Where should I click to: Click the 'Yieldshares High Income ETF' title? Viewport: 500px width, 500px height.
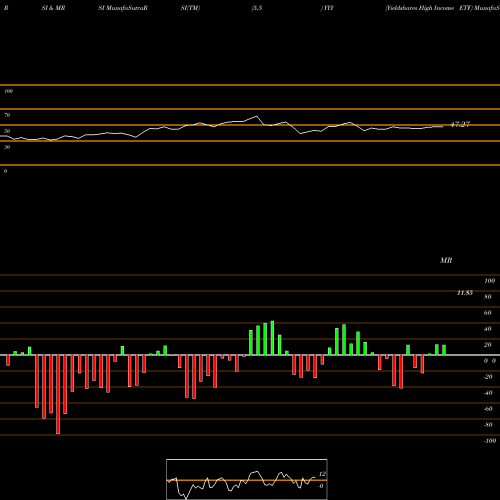(429, 8)
